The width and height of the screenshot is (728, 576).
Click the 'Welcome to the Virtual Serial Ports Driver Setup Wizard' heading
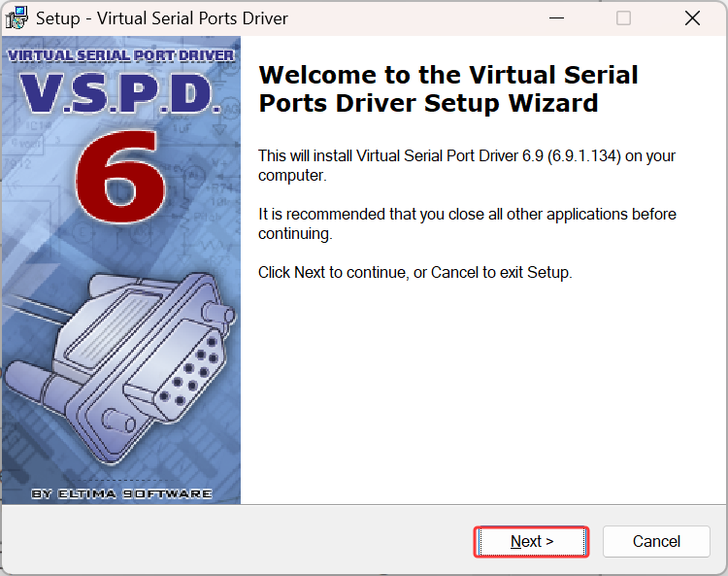[x=448, y=88]
